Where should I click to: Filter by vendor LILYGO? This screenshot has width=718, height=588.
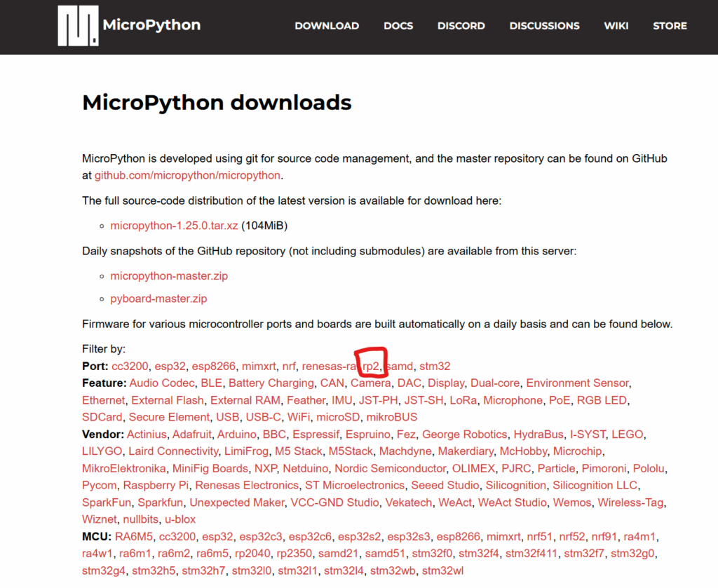coord(102,451)
